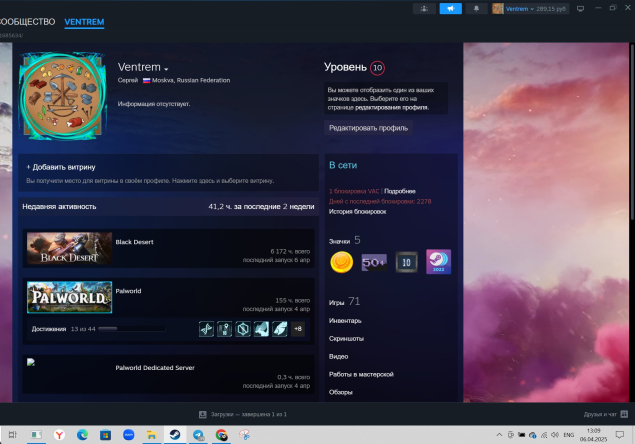This screenshot has width=635, height=444.
Task: Open the История блокировок link
Action: (357, 211)
